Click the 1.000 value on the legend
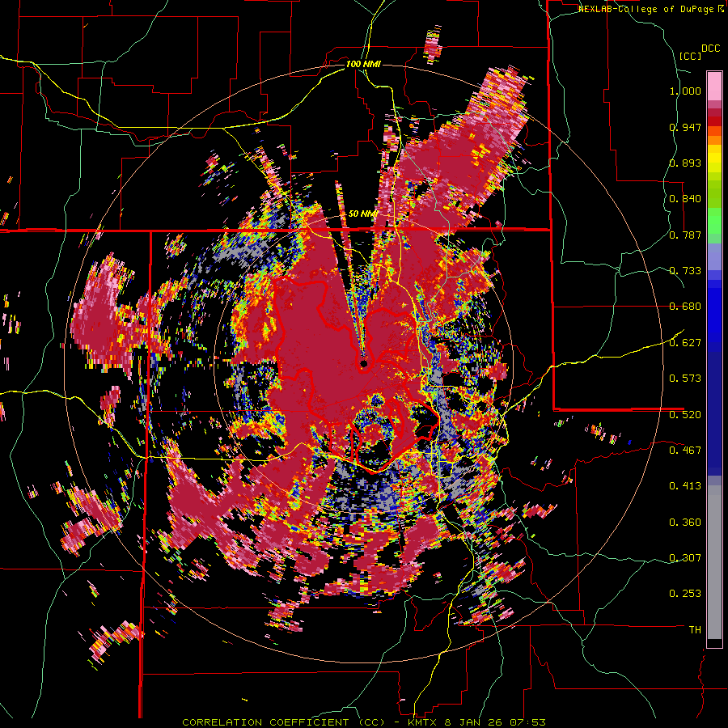The image size is (728, 728). (685, 91)
